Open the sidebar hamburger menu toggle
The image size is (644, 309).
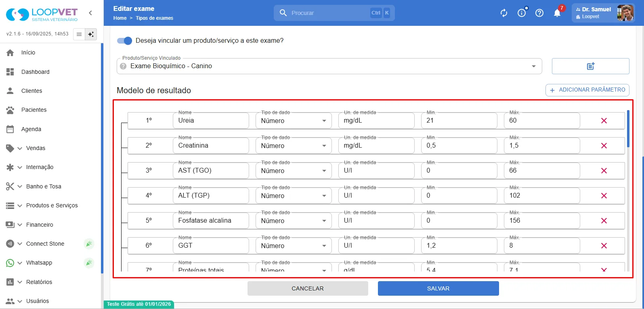(x=79, y=34)
